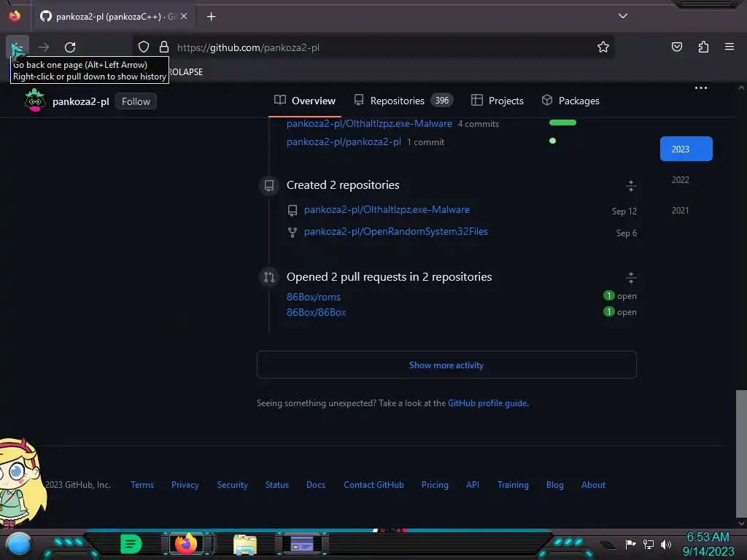Viewport: 747px width, 560px height.
Task: Click the browser back button
Action: coord(18,47)
